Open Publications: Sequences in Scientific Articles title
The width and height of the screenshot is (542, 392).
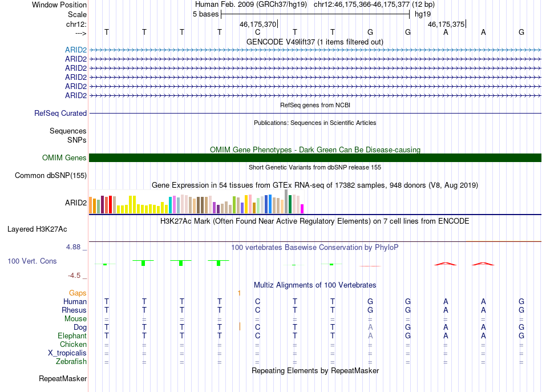315,123
